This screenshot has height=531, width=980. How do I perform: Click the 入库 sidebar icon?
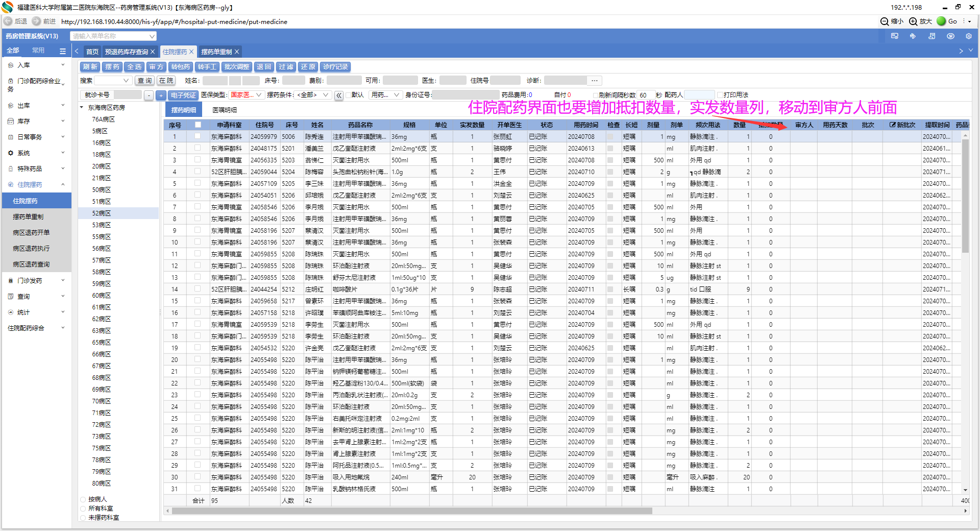pyautogui.click(x=11, y=65)
